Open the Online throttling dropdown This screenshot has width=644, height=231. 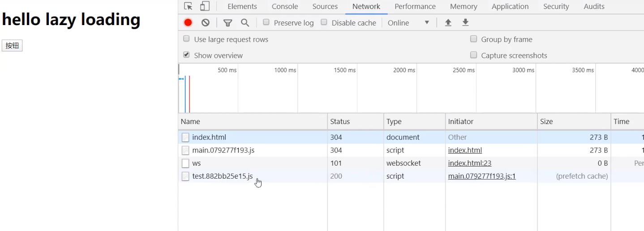click(408, 22)
